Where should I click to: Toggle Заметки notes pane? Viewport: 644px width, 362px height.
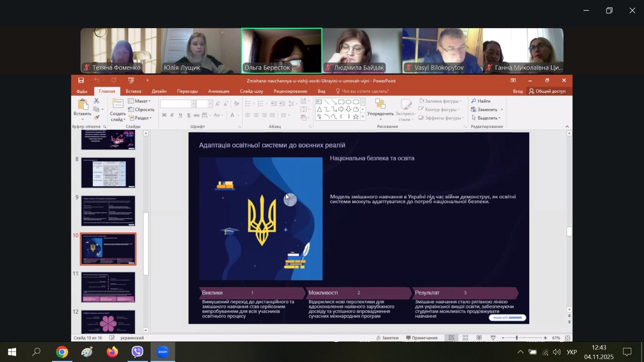(x=387, y=338)
